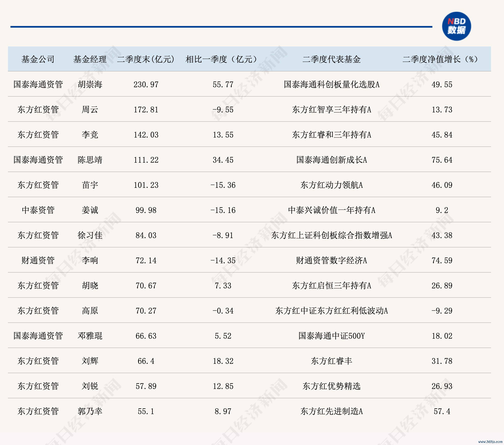This screenshot has height=445, width=504.
Task: Select quarter-end value 99.98
Action: 146,211
